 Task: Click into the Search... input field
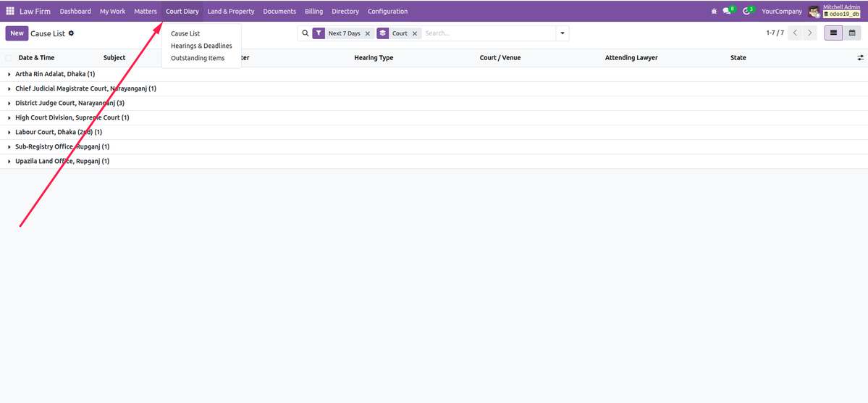tap(489, 33)
